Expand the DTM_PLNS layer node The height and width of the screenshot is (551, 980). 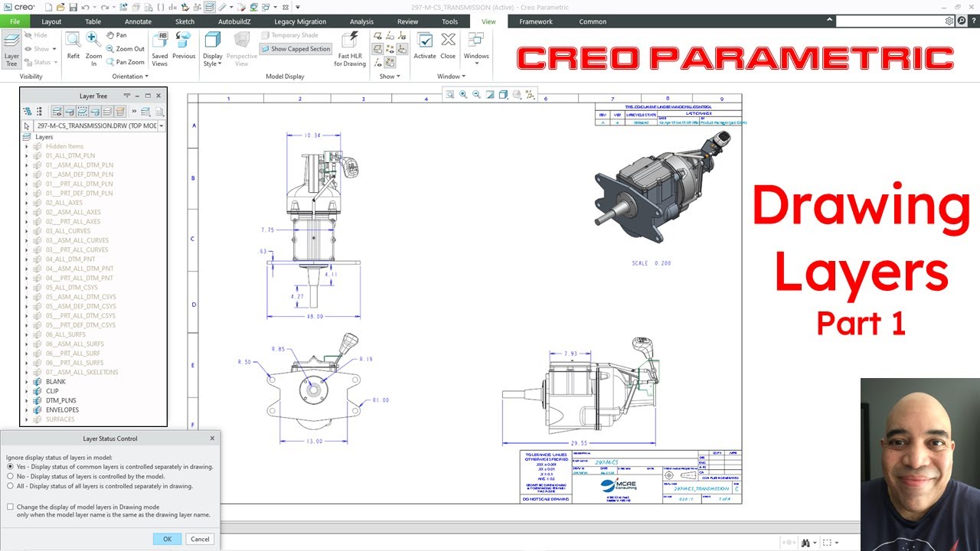point(27,400)
